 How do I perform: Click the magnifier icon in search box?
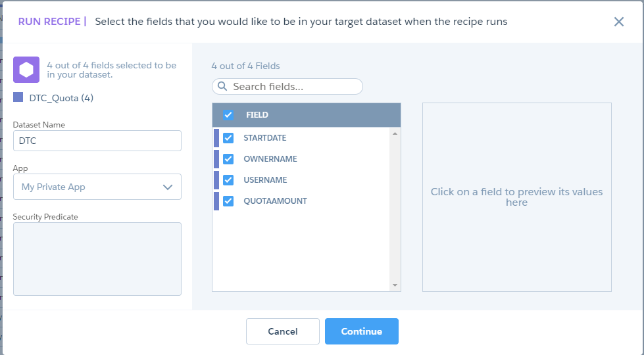point(222,86)
